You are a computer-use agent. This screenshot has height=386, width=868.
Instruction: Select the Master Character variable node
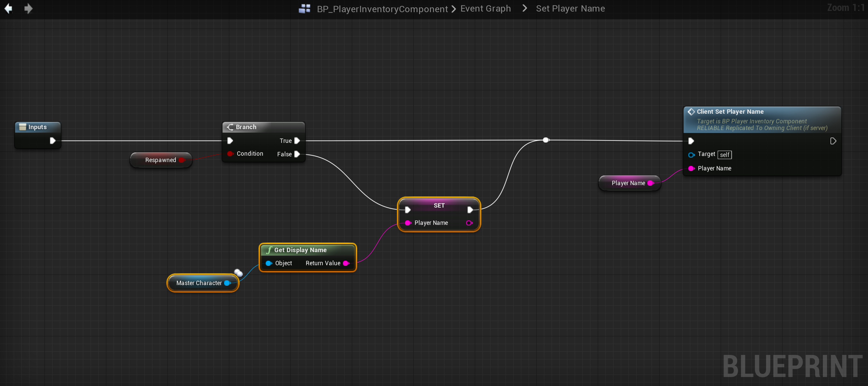tap(199, 283)
